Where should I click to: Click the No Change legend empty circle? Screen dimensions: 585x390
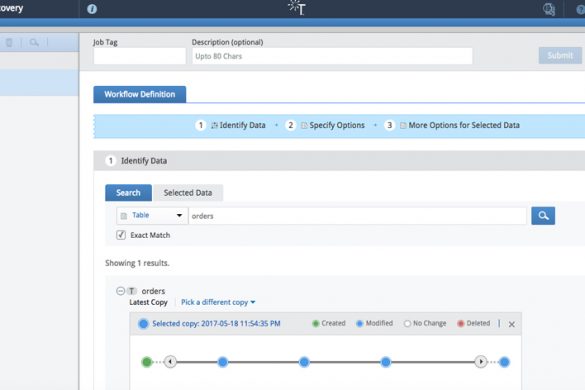[x=407, y=324]
